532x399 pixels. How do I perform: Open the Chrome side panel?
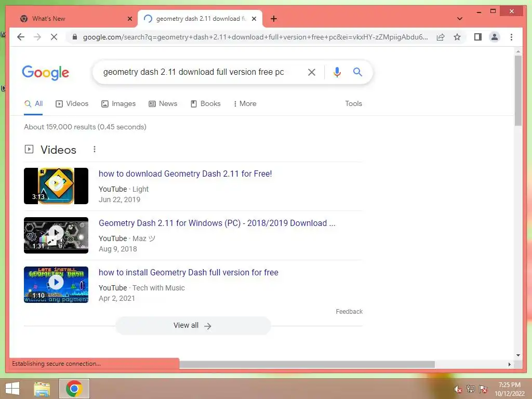pos(478,37)
